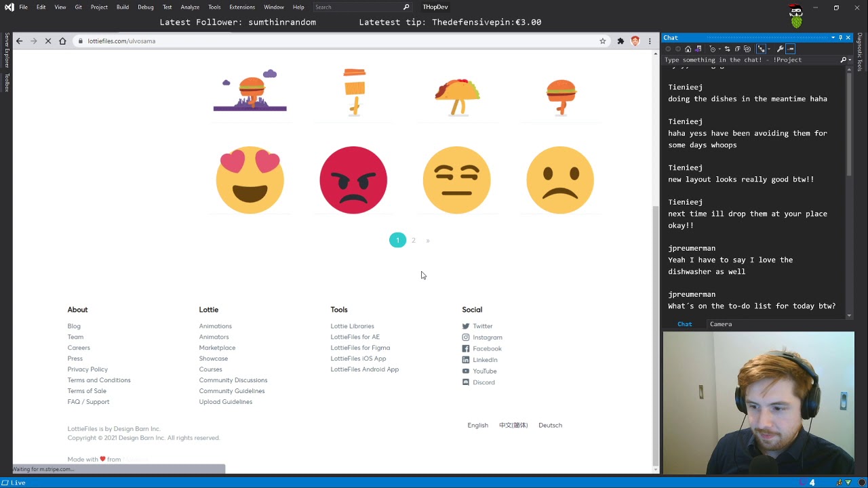Switch to the Camera tab
This screenshot has height=488, width=868.
tap(721, 324)
